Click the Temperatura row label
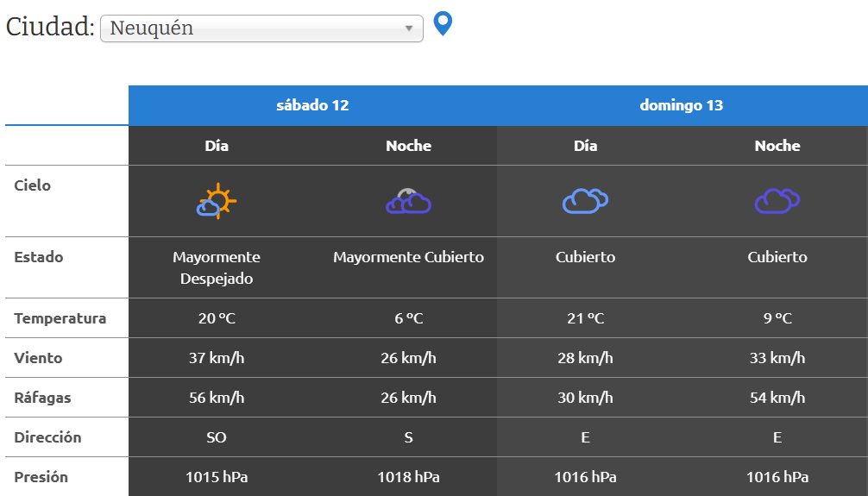This screenshot has width=868, height=496. point(60,318)
